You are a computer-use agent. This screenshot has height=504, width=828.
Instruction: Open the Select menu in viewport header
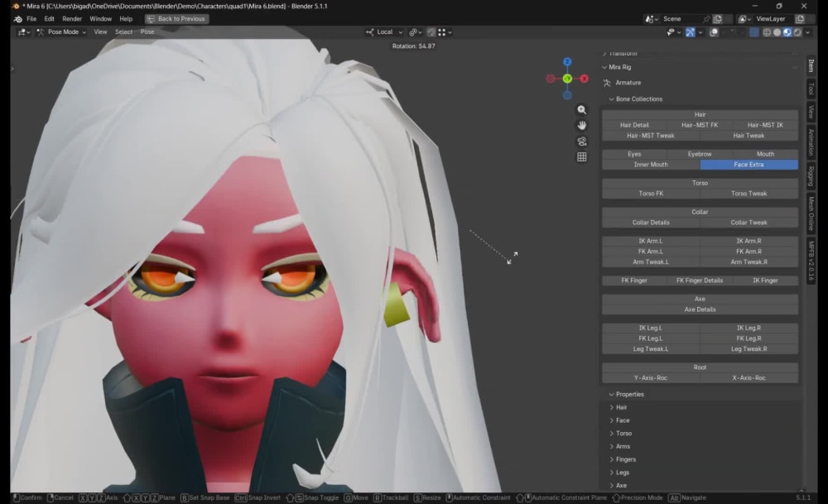[x=123, y=32]
